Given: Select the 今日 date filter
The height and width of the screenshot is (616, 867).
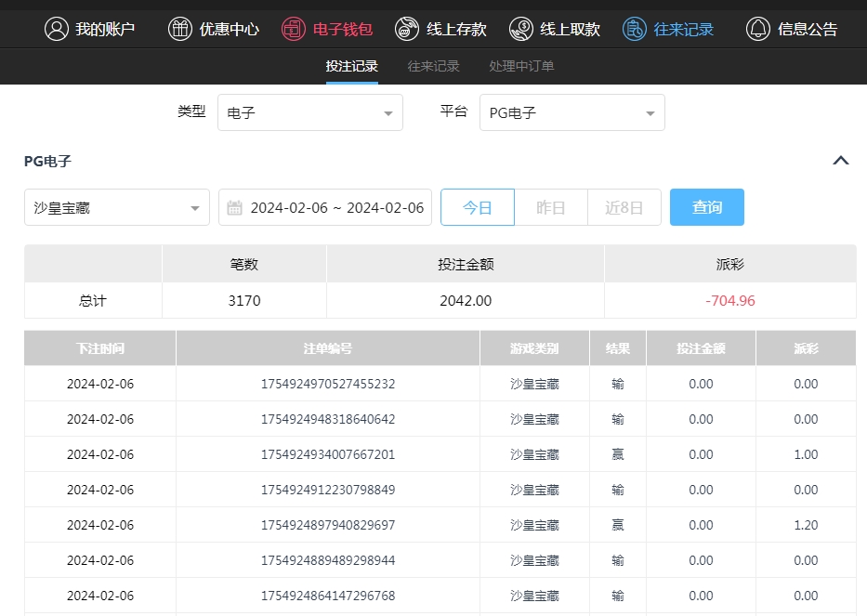Looking at the screenshot, I should click(x=477, y=207).
